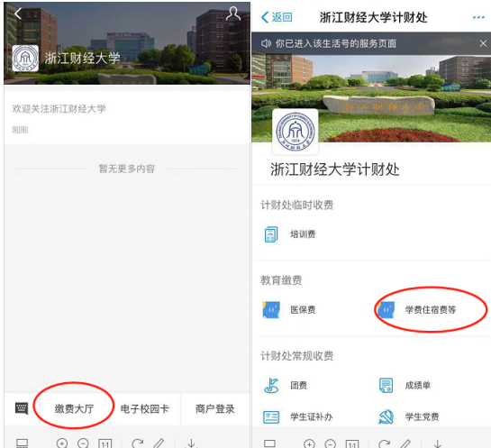Click zoom in icon in left viewer toolbar
The image size is (491, 448).
pos(62,443)
